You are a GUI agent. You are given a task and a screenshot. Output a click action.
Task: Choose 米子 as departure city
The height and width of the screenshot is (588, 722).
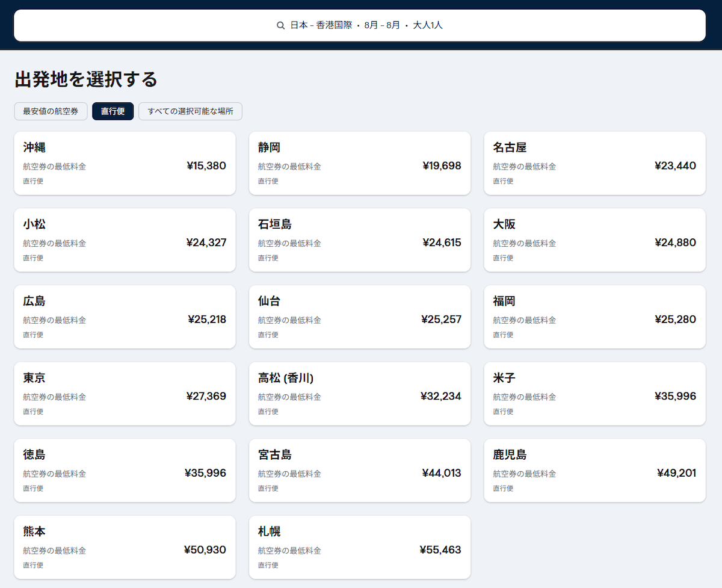[x=594, y=394]
